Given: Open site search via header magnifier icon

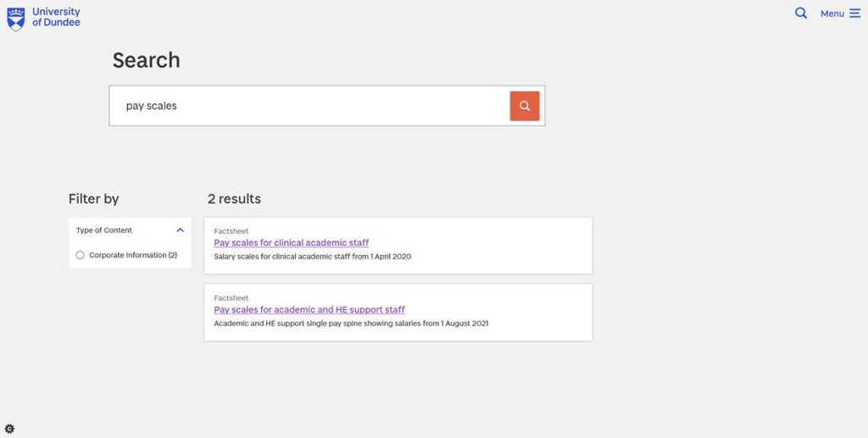Looking at the screenshot, I should (x=800, y=13).
